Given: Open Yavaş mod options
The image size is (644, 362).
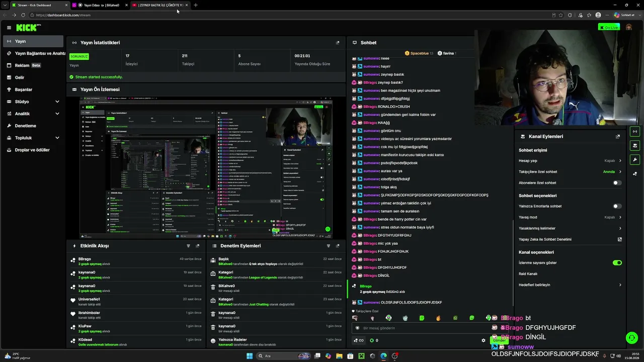Looking at the screenshot, I should coord(570,217).
